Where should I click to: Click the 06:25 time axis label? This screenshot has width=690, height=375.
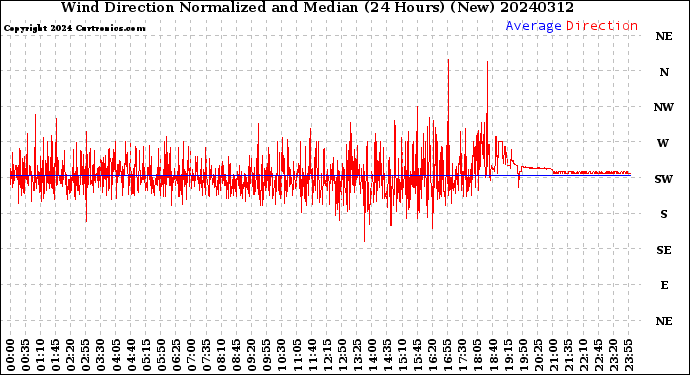point(176,355)
